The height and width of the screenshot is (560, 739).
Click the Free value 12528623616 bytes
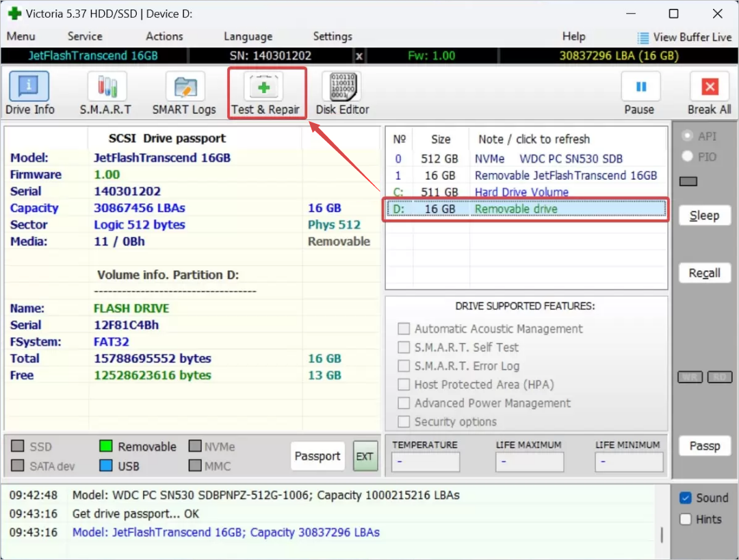point(152,375)
